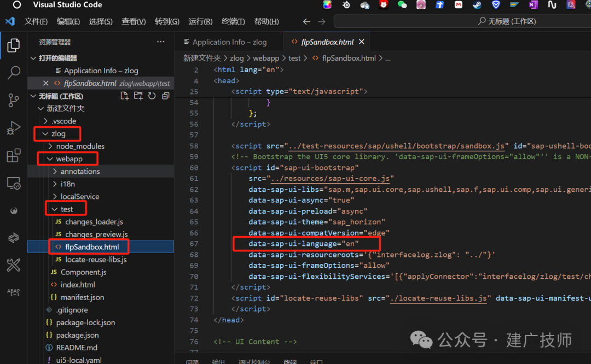
Task: Open changes_loader.js in explorer
Action: (x=94, y=222)
